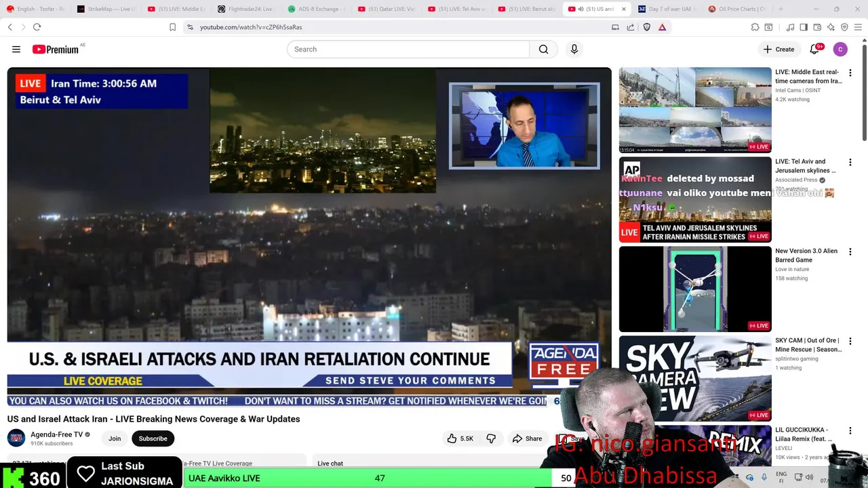Start voice search with the microphone icon
This screenshot has width=868, height=488.
coord(574,49)
